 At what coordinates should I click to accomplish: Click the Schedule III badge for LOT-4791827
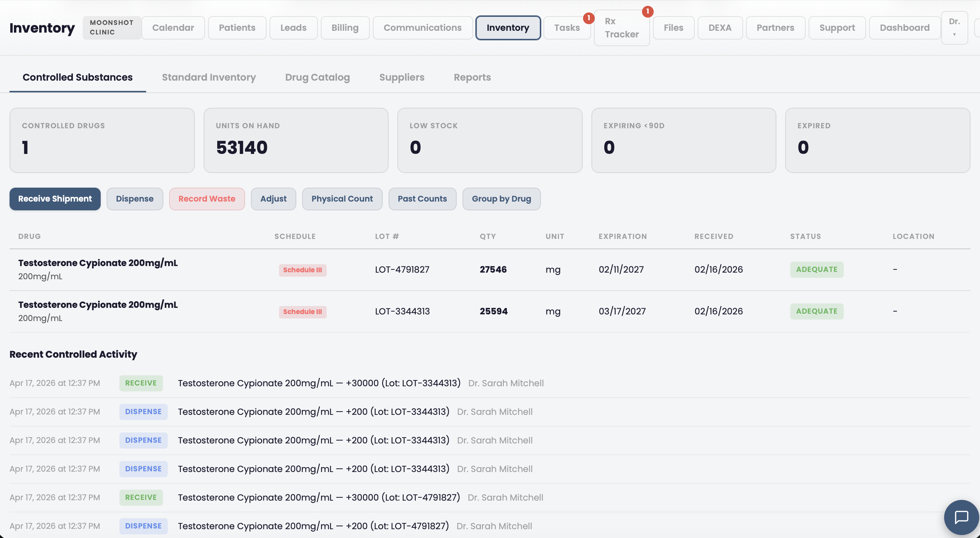(x=302, y=270)
